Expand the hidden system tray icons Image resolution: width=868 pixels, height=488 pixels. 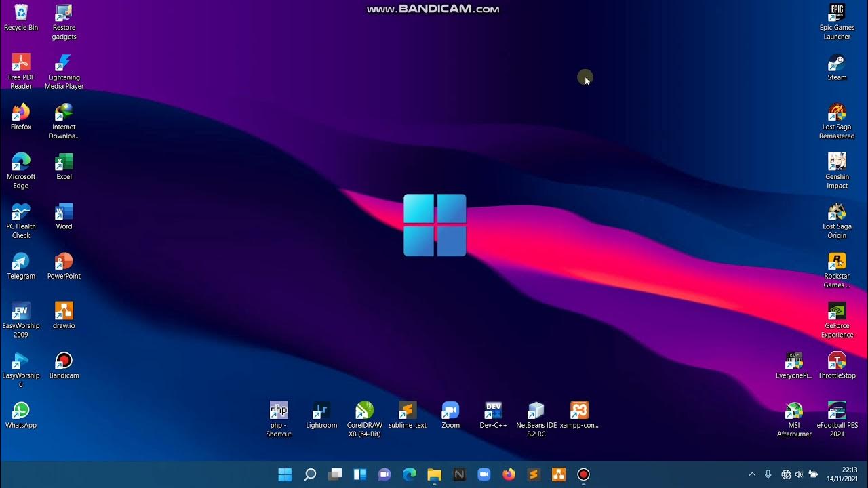pos(751,474)
